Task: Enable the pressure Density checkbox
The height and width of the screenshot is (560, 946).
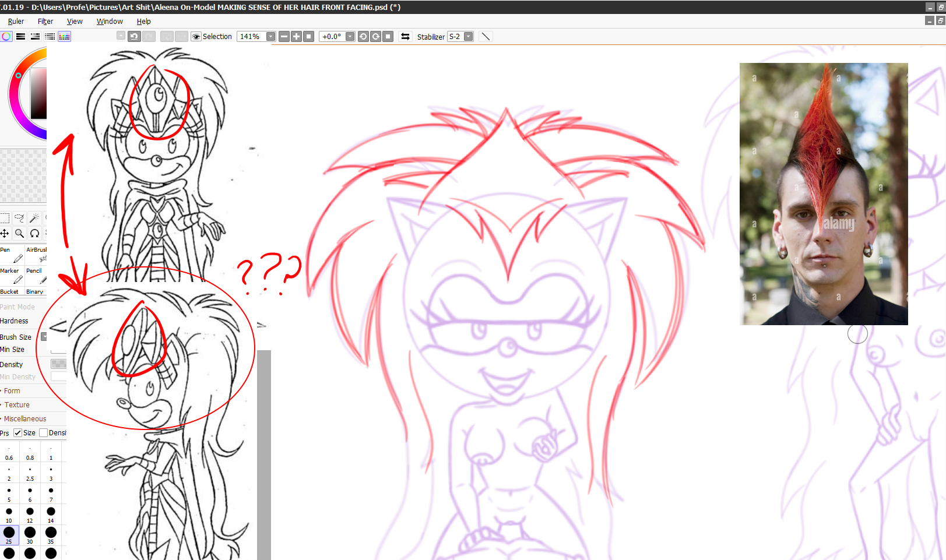Action: tap(43, 433)
